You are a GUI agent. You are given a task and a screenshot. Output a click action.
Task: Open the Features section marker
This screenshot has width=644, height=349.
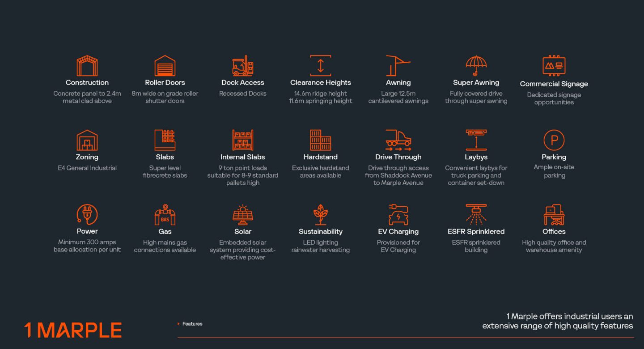190,323
